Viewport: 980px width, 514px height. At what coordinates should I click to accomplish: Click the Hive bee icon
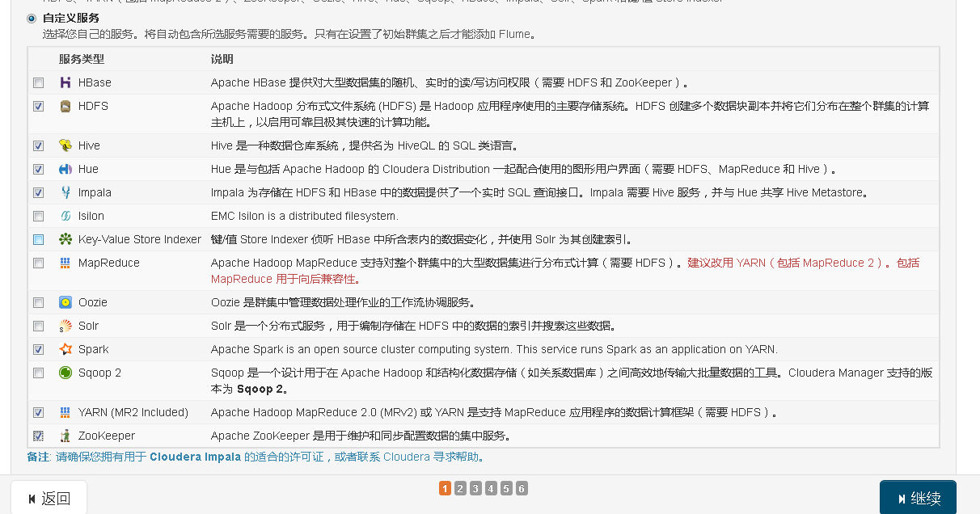tap(65, 145)
